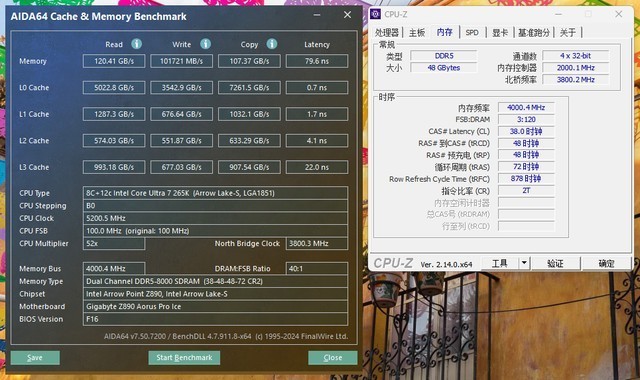Click the DRAM:FSB Ratio value 40:1

(x=317, y=269)
